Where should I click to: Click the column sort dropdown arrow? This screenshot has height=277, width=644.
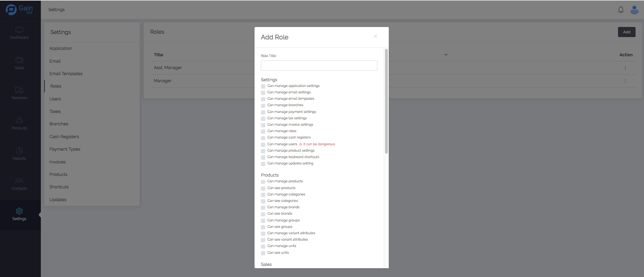pos(446,55)
